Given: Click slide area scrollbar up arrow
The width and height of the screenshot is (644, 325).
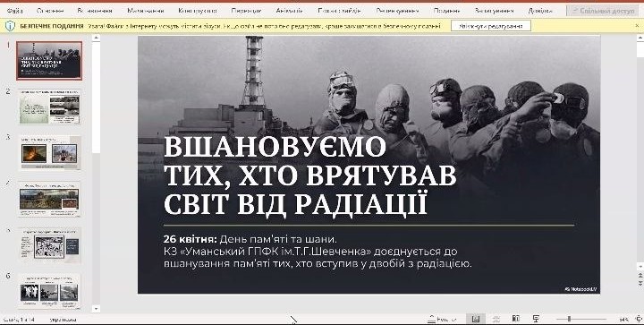Looking at the screenshot, I should point(640,38).
